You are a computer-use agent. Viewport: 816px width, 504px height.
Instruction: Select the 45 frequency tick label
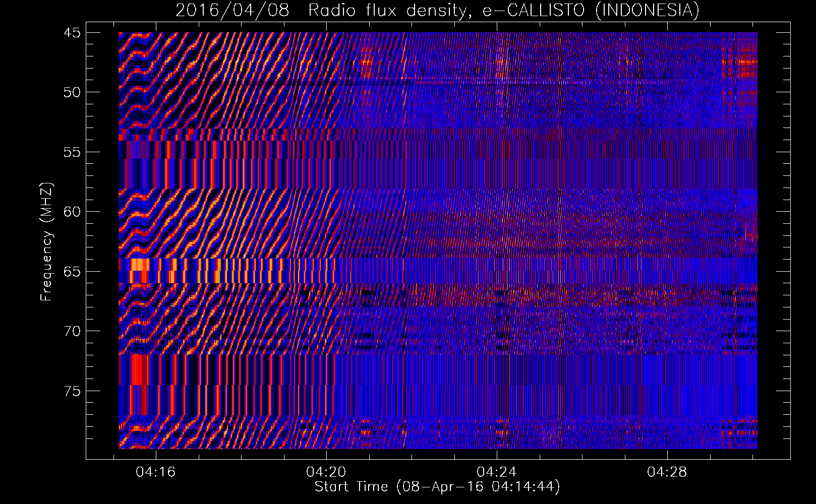(x=72, y=33)
